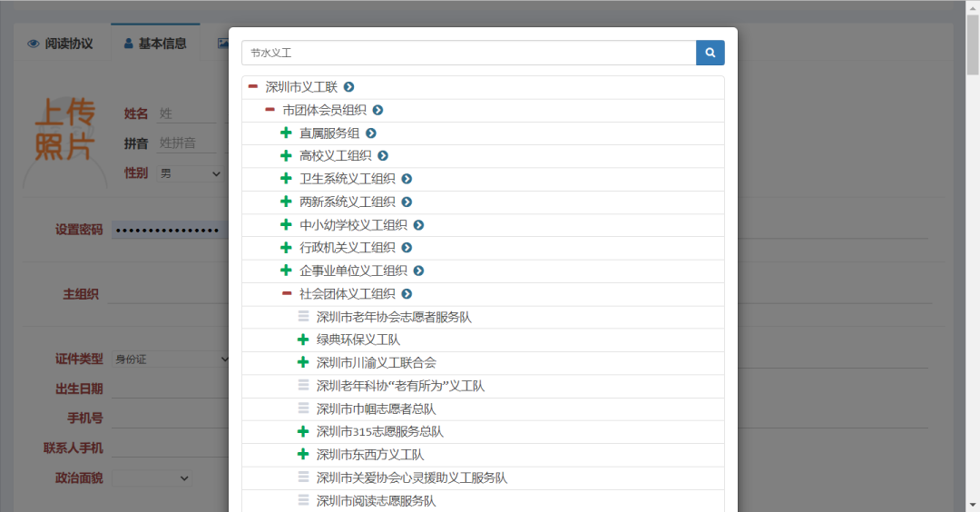Select 绿典环保义工队 in the tree
Viewport: 980px width, 512px height.
(x=358, y=340)
